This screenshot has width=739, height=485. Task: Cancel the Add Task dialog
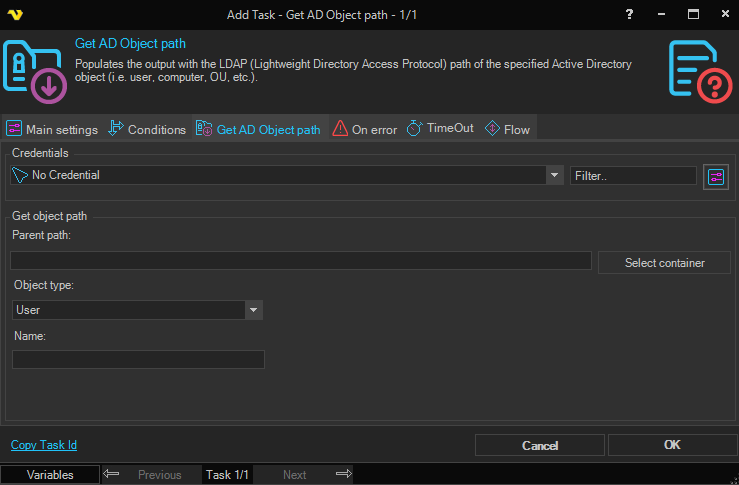(x=540, y=445)
